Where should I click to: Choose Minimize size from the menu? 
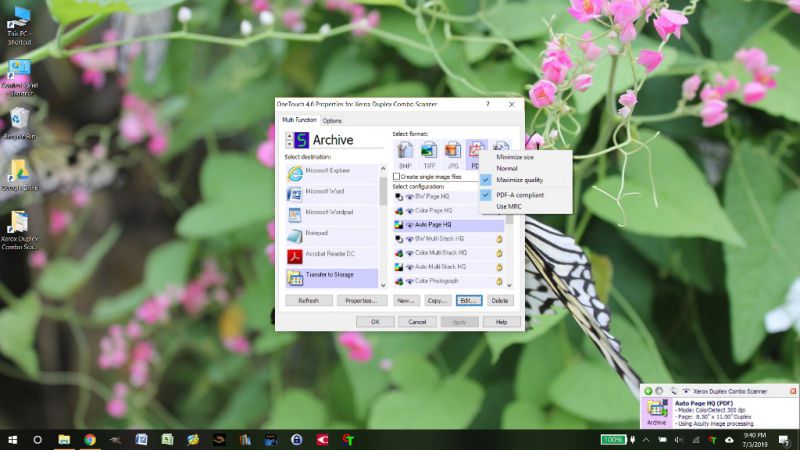[x=515, y=157]
